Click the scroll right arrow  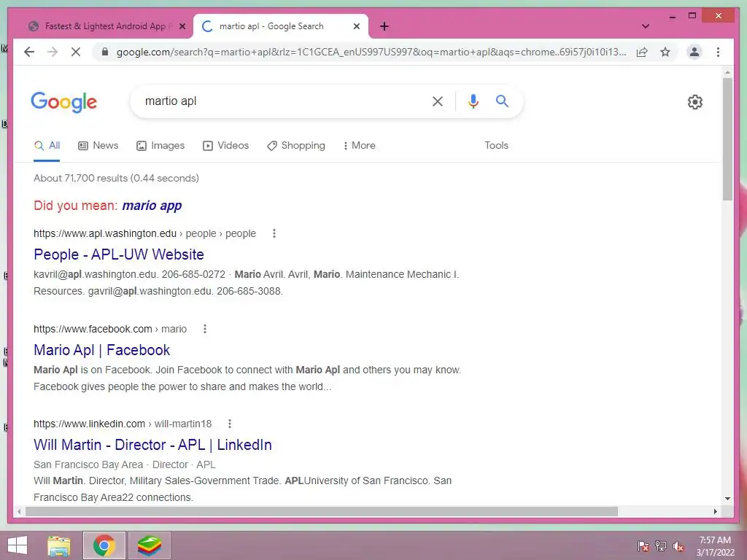click(716, 511)
